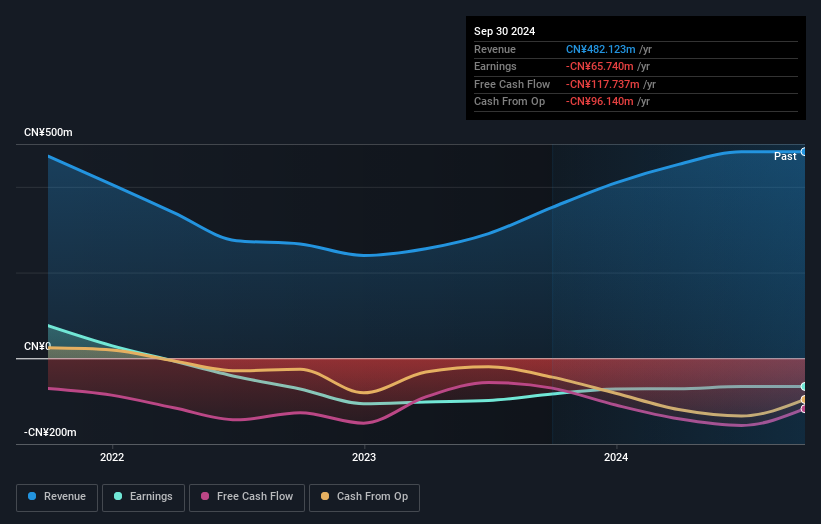
Task: Click the Free Cash Flow endpoint marker
Action: (804, 409)
